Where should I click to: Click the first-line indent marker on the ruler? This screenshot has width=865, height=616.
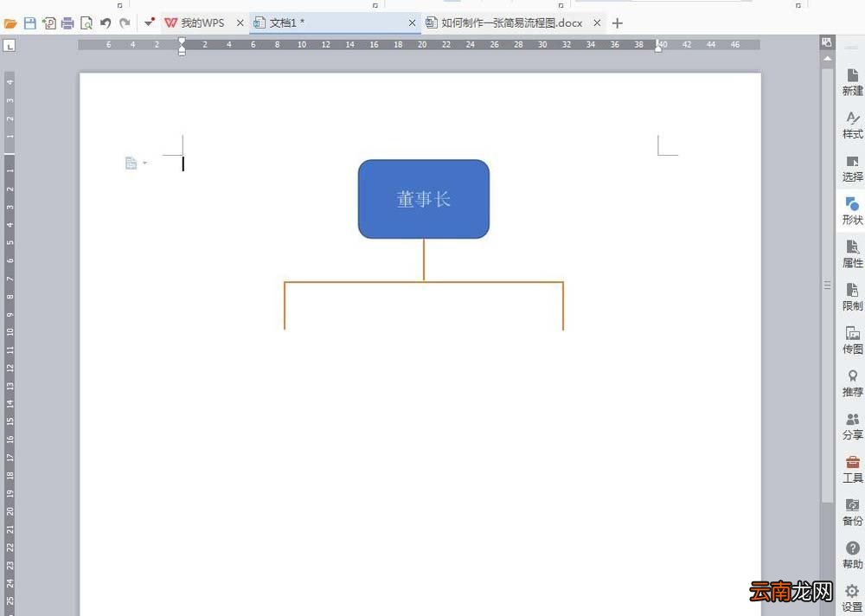[182, 42]
